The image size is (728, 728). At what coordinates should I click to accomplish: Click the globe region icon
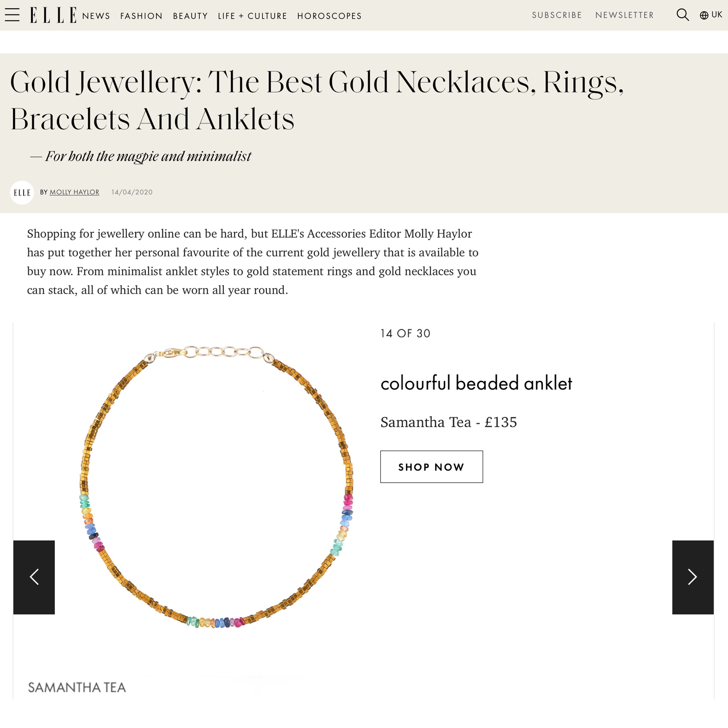click(x=704, y=16)
